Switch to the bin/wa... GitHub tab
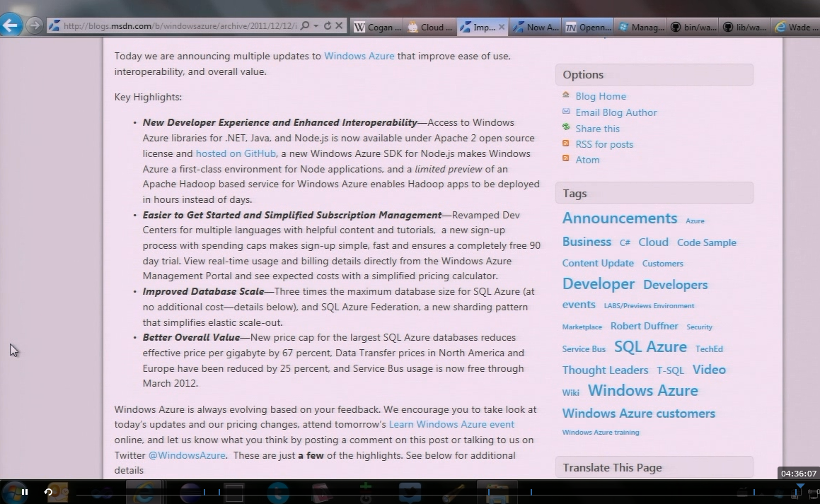The width and height of the screenshot is (820, 504). click(693, 27)
